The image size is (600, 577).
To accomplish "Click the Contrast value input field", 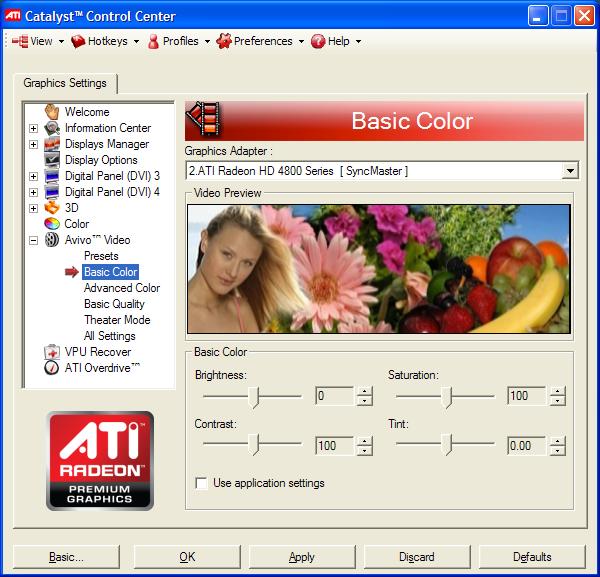I will tap(334, 446).
